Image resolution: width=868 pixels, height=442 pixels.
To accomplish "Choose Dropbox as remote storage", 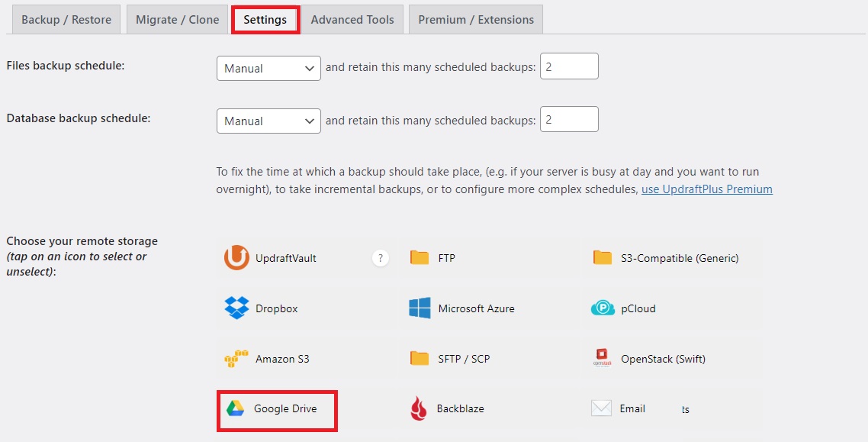I will click(236, 308).
